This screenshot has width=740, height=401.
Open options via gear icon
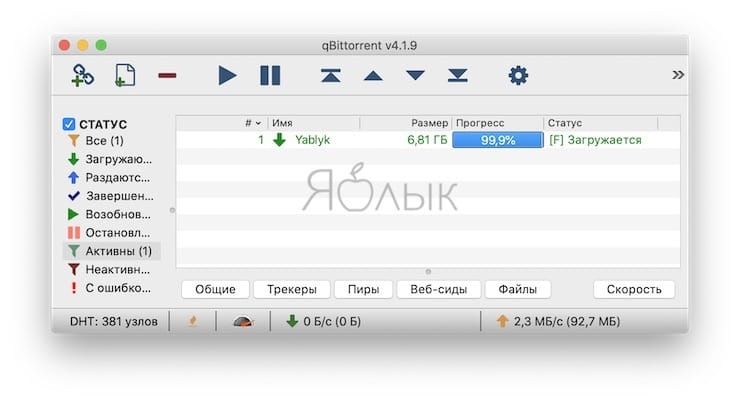(x=518, y=75)
